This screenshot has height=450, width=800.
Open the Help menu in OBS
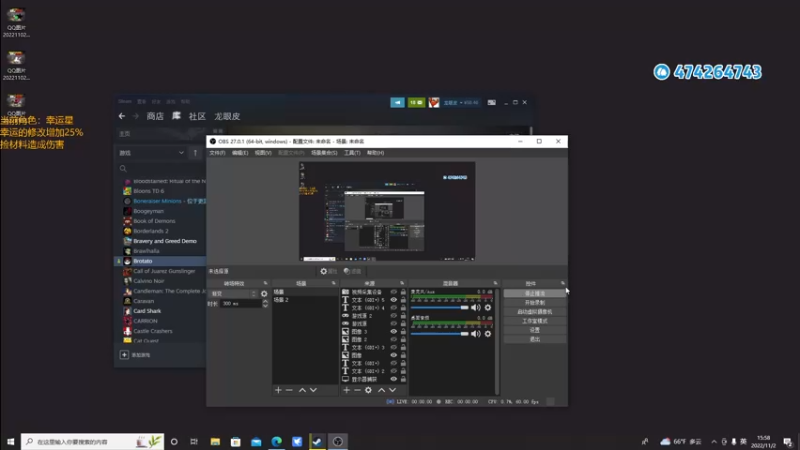[376, 153]
